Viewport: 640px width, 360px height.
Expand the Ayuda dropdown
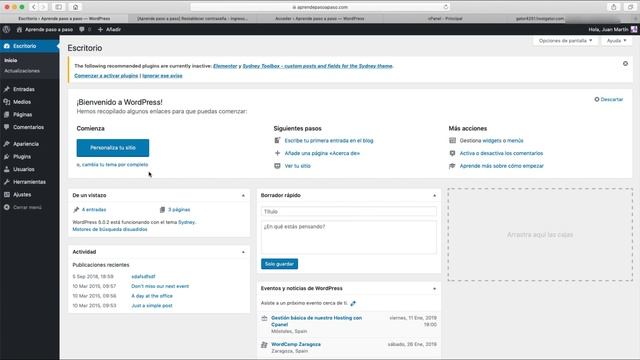tap(616, 41)
